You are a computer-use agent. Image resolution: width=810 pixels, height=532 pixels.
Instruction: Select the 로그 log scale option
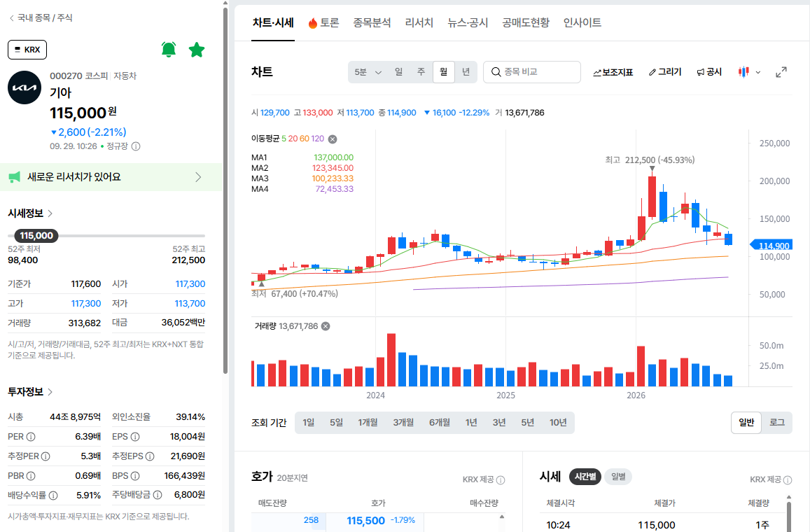point(777,423)
